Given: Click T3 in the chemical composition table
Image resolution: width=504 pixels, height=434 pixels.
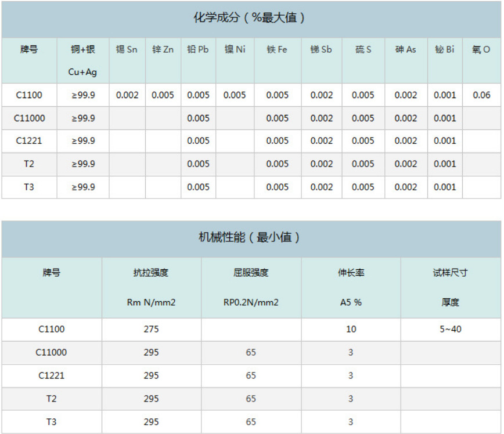Looking at the screenshot, I should [29, 187].
